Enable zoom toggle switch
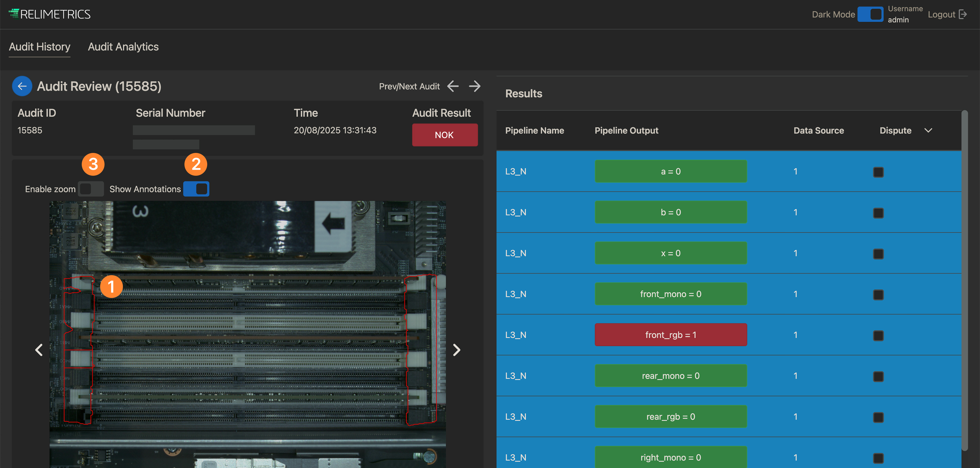Image resolution: width=980 pixels, height=468 pixels. 90,189
